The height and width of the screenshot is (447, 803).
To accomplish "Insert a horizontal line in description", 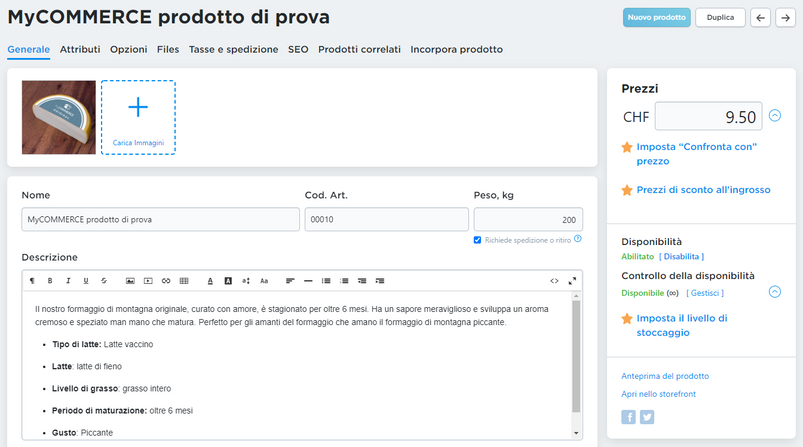I will click(x=308, y=281).
